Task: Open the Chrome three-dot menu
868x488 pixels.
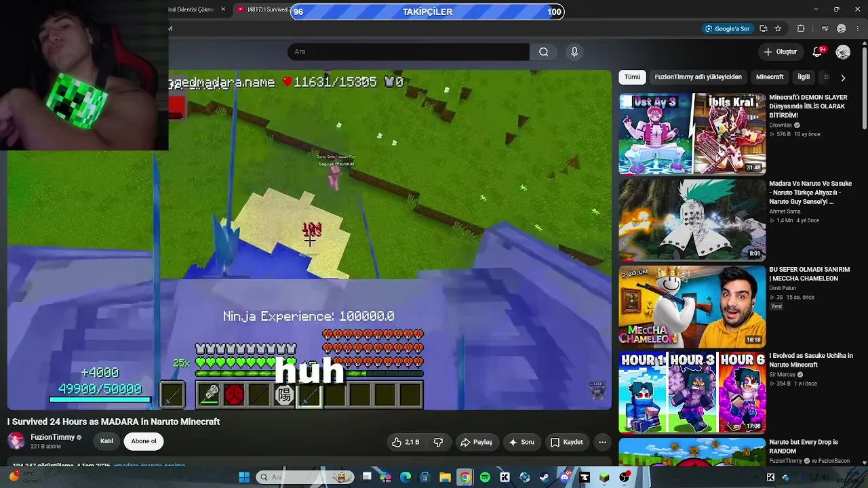Action: tap(859, 28)
